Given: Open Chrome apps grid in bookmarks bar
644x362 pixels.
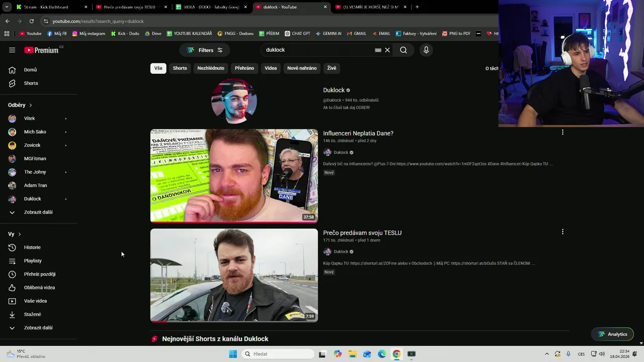Looking at the screenshot, I should click(x=7, y=34).
